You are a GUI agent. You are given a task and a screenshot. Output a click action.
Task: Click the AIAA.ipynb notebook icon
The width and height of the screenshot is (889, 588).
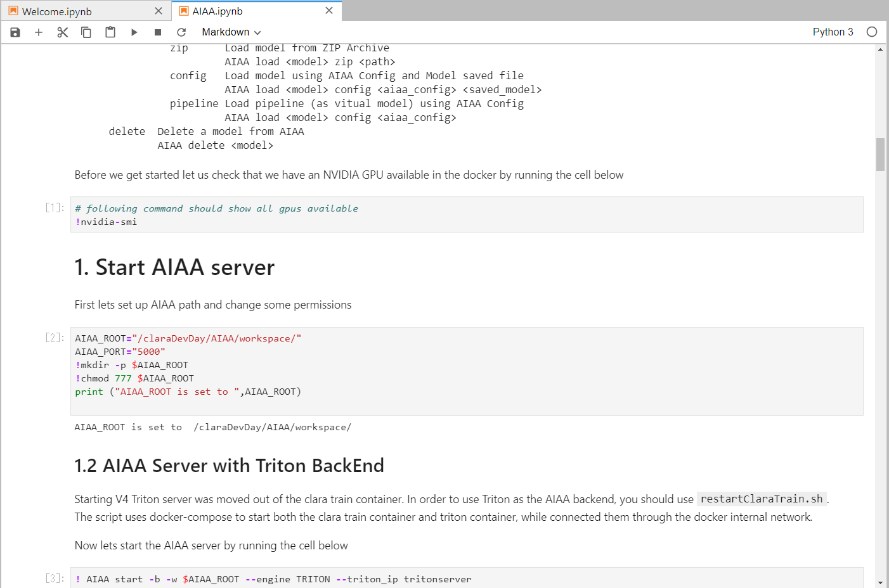(x=184, y=11)
